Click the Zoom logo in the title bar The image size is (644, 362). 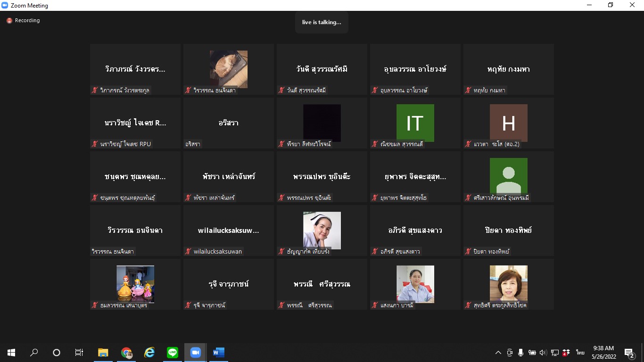(x=5, y=6)
